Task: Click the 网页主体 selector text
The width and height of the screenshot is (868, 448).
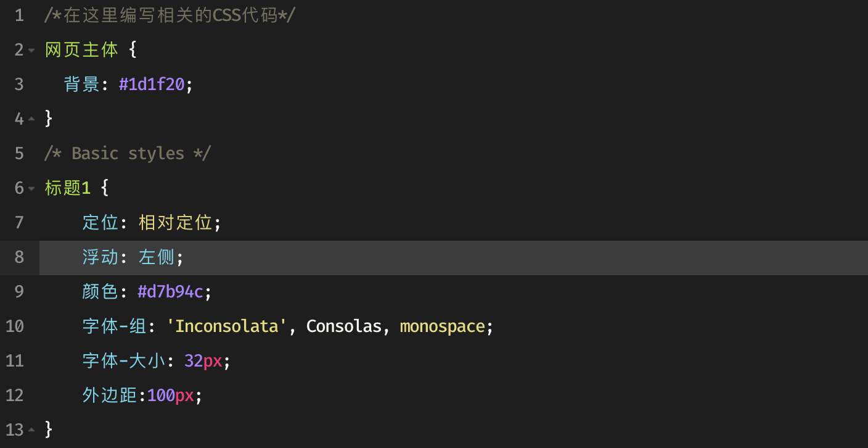Action: coord(81,50)
